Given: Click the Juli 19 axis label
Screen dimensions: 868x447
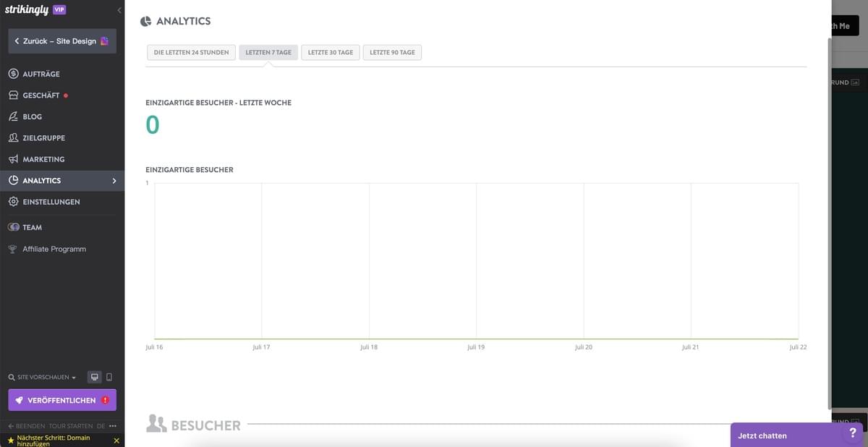Looking at the screenshot, I should (476, 347).
